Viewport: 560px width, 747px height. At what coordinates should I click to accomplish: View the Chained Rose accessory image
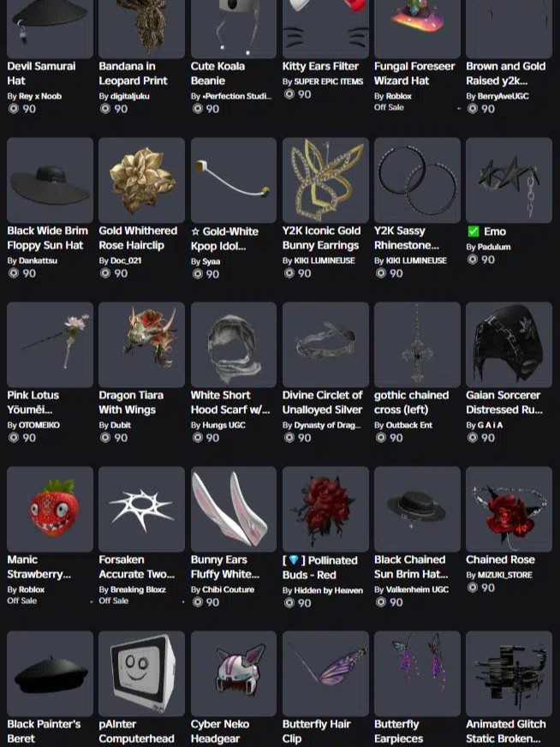pos(509,509)
